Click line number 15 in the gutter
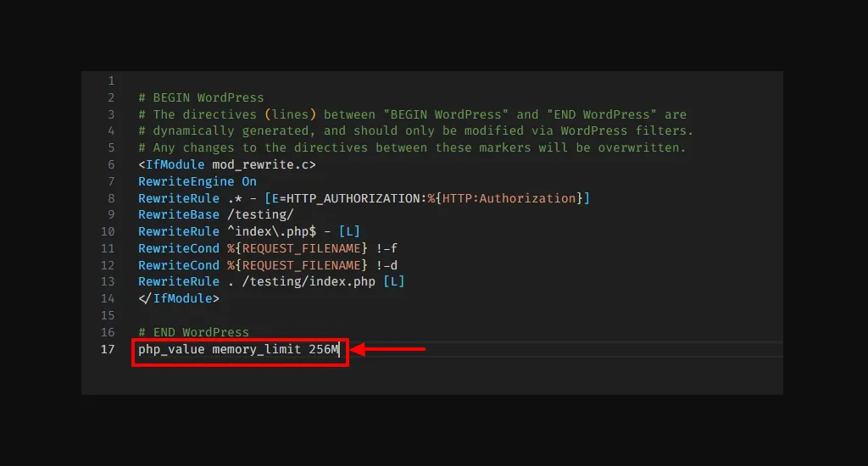Image resolution: width=868 pixels, height=466 pixels. point(108,315)
